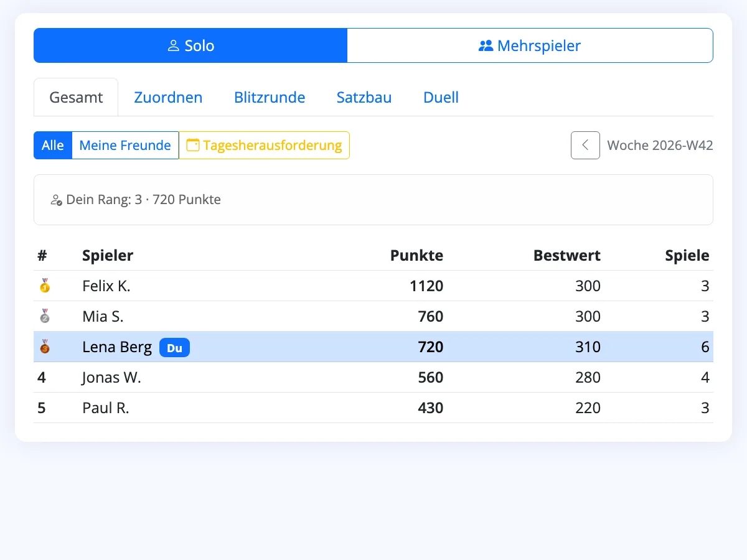The image size is (747, 560).
Task: Select the Gesamt tab
Action: tap(76, 97)
